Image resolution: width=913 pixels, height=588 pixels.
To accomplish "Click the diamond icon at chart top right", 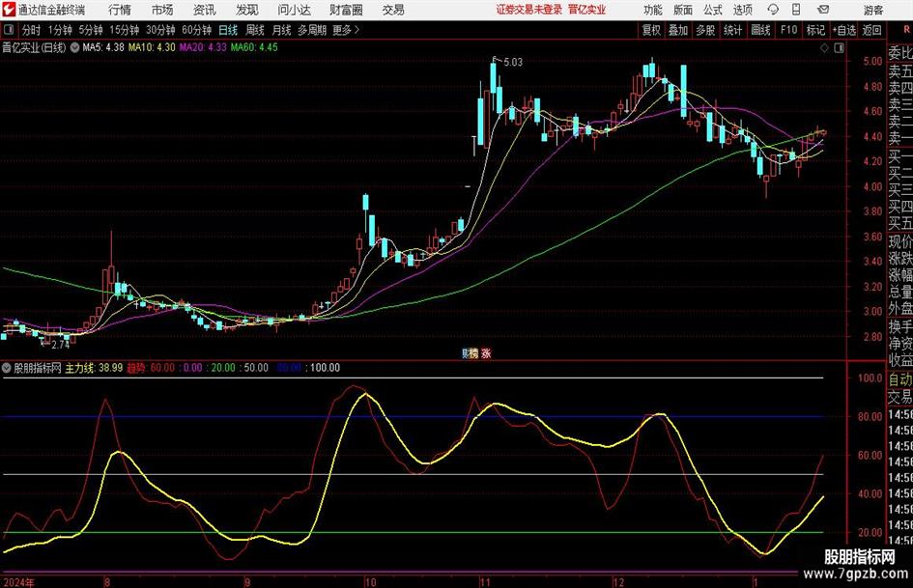I will [824, 48].
